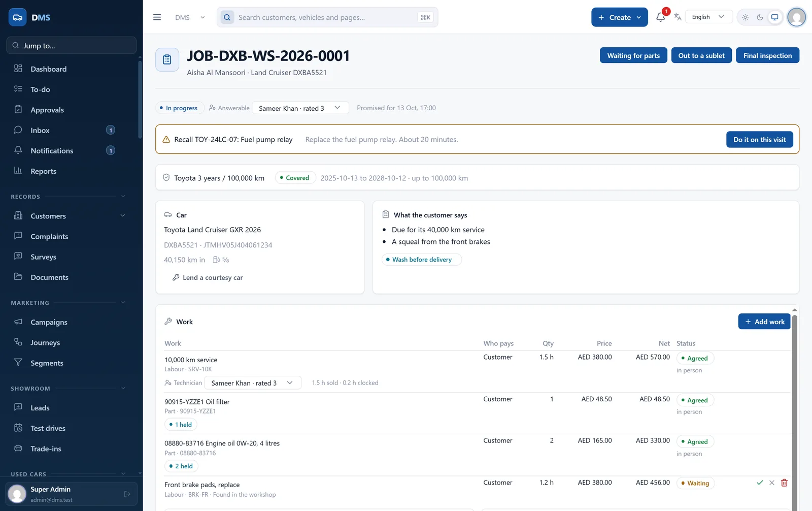Click Final inspection button
Screen dimensions: 812x511
[x=767, y=55]
